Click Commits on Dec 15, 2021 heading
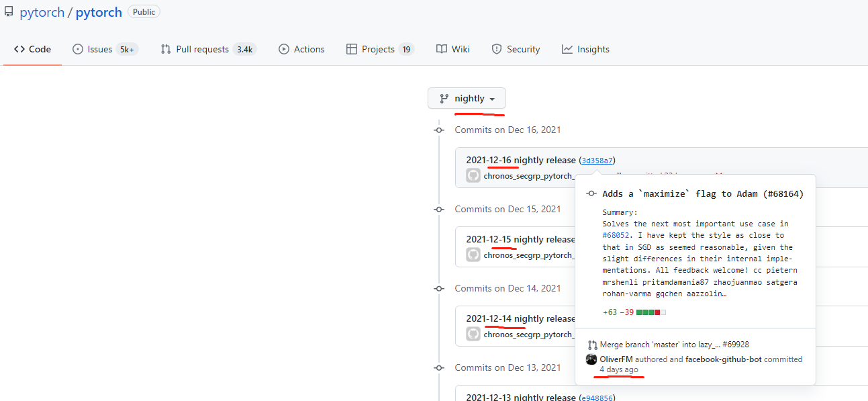This screenshot has height=401, width=868. tap(508, 209)
